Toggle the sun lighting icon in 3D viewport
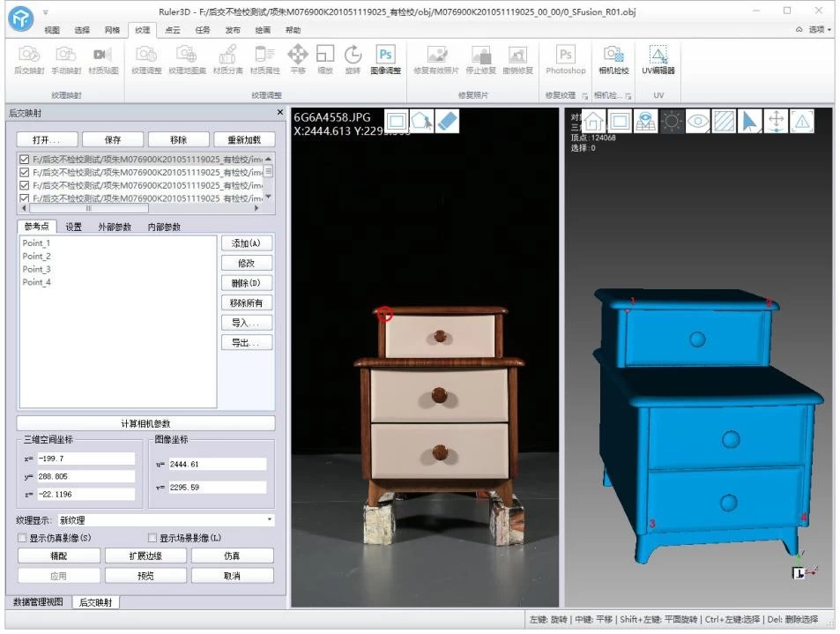This screenshot has height=634, width=840. (x=672, y=122)
